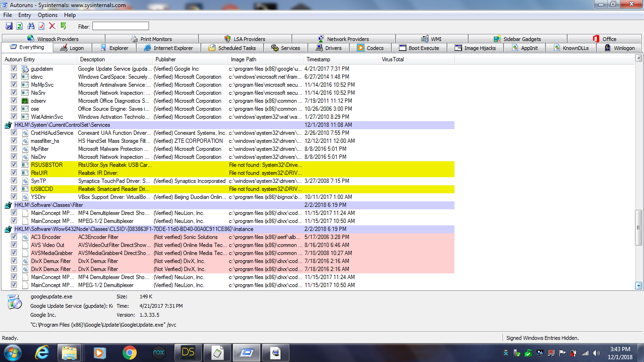Click the scrollbar up arrow

pos(639,58)
